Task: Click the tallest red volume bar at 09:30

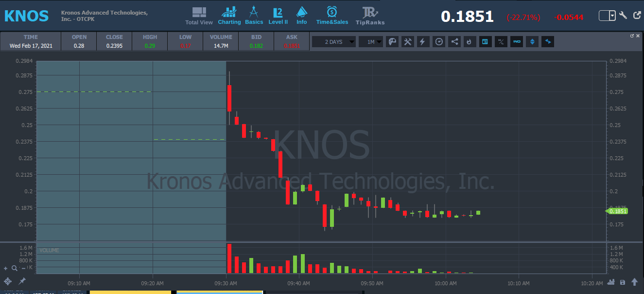Action: click(x=229, y=258)
